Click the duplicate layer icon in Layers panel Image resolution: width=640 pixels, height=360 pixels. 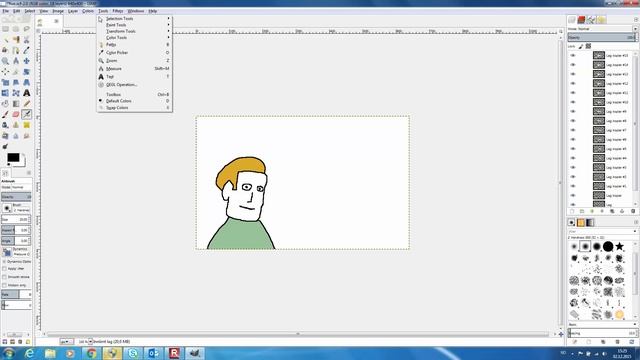[x=612, y=211]
